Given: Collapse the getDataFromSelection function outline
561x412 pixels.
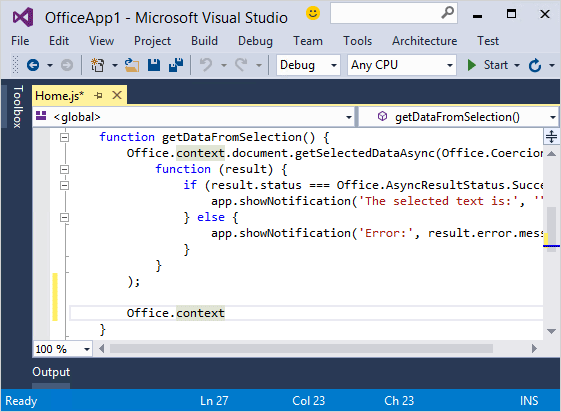Looking at the screenshot, I should 64,137.
